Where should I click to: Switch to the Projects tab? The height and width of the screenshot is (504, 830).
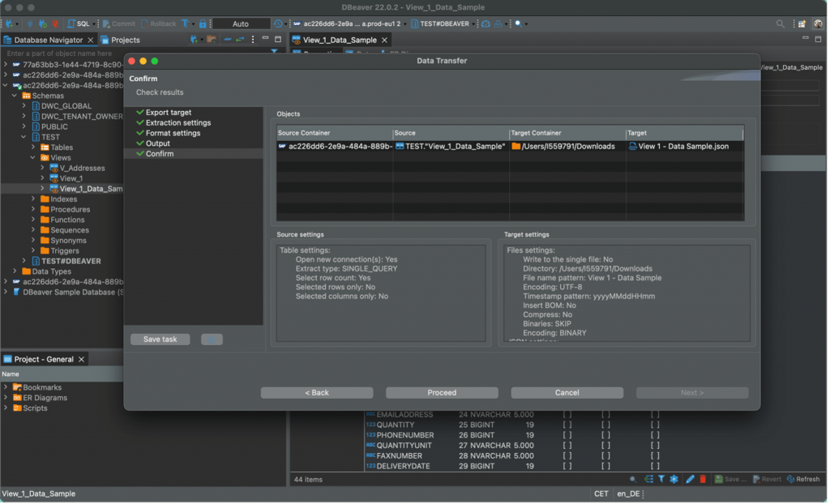click(x=121, y=40)
